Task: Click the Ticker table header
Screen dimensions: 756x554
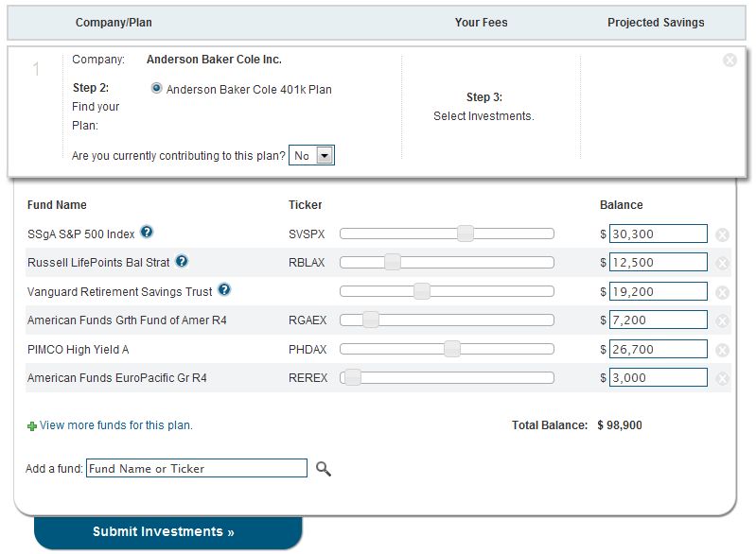Action: click(306, 205)
